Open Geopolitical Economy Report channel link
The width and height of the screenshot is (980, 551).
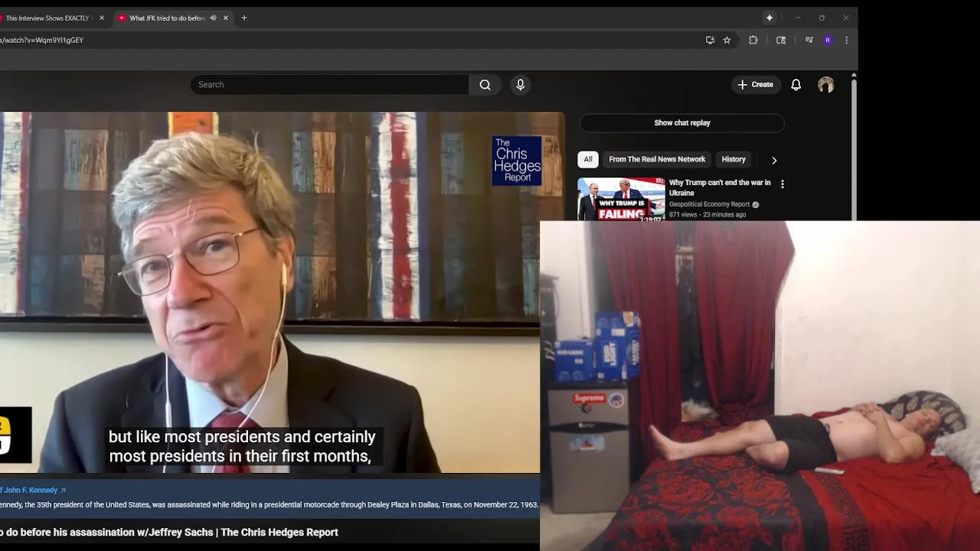tap(709, 204)
